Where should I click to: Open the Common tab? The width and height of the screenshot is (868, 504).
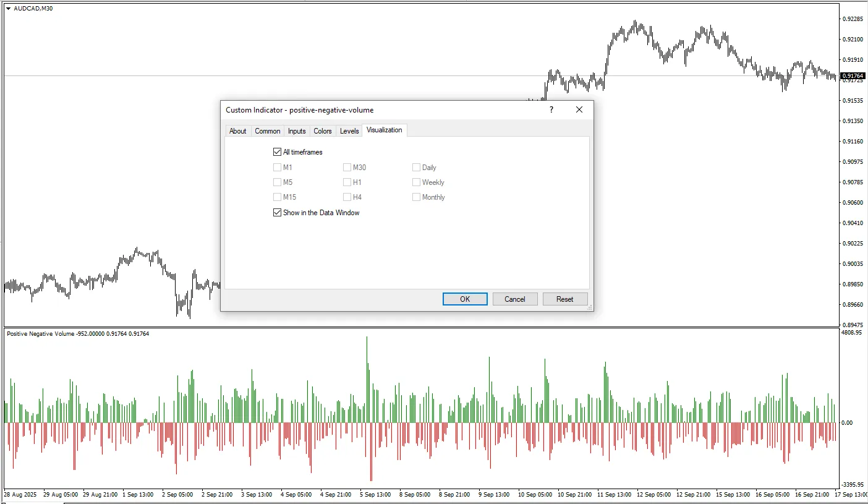tap(268, 131)
